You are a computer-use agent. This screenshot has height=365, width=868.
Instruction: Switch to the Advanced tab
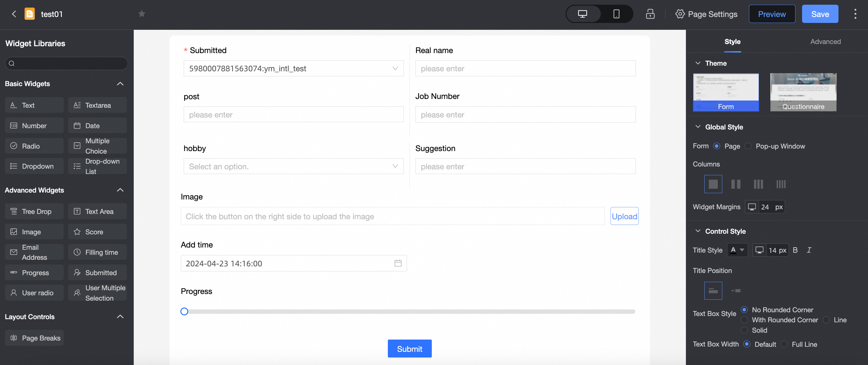(825, 41)
